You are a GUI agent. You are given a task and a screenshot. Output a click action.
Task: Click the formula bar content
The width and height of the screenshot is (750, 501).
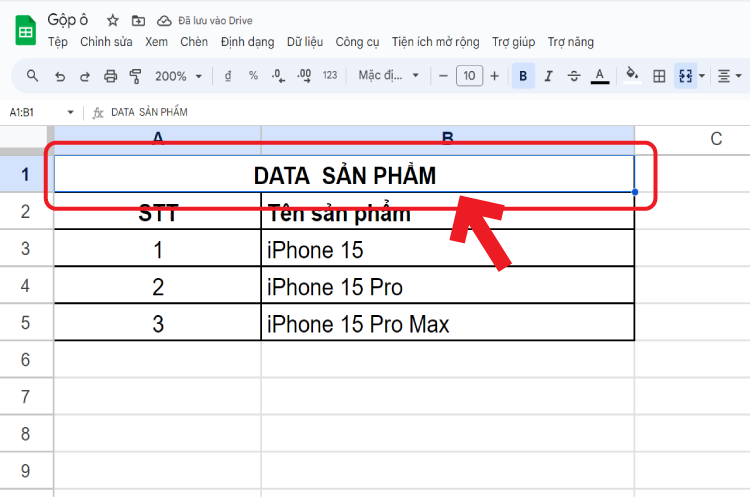pos(149,112)
